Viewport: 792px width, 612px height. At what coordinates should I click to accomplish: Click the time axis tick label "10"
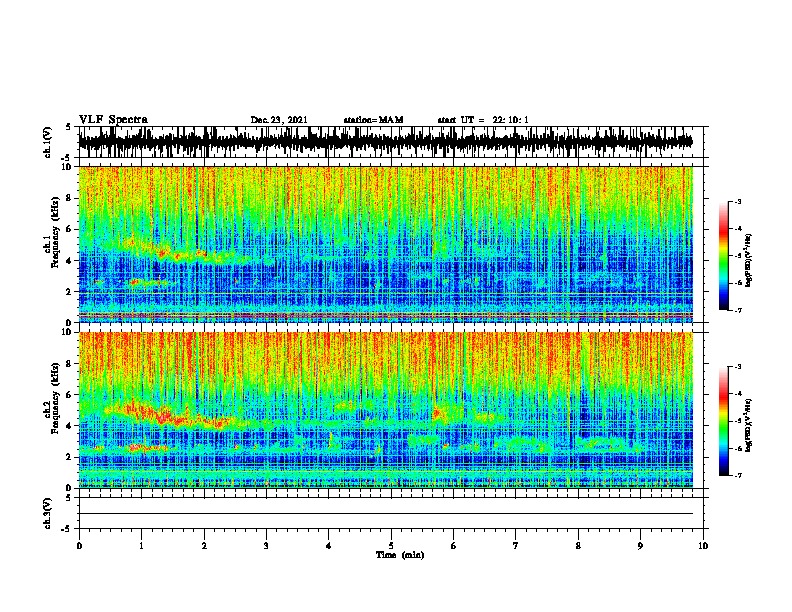703,546
